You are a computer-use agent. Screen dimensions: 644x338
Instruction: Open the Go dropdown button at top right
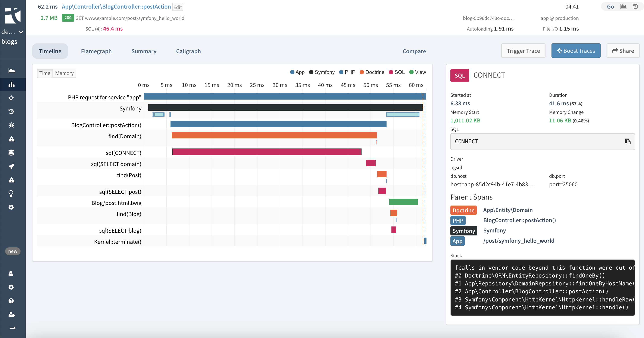pos(610,7)
